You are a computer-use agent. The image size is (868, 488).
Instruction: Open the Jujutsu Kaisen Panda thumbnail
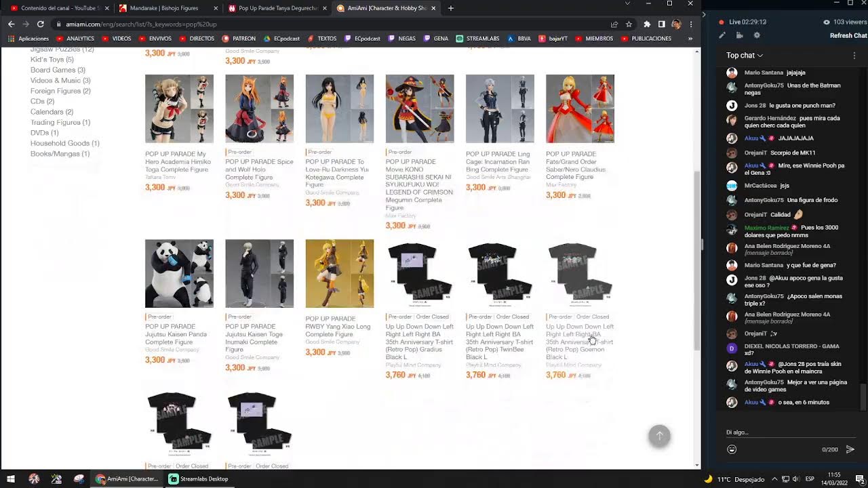[x=179, y=274]
